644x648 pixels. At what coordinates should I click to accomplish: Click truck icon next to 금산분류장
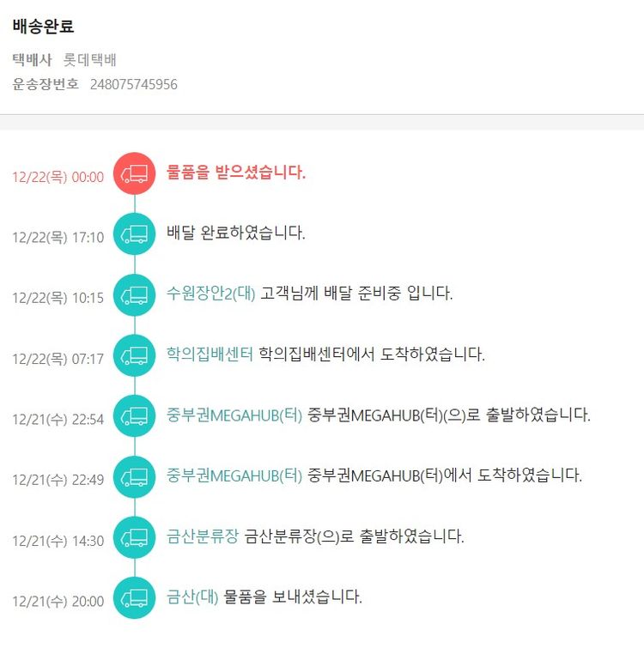coord(135,538)
